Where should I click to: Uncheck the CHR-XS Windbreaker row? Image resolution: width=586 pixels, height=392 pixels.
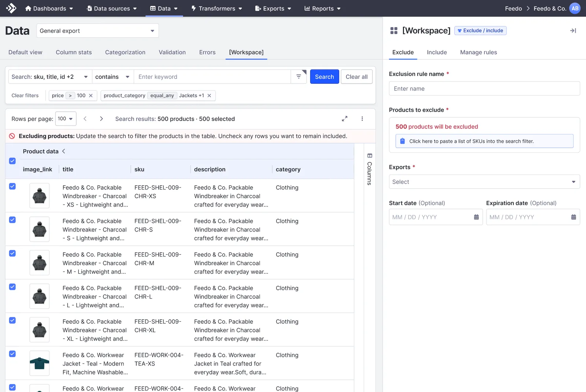(12, 186)
